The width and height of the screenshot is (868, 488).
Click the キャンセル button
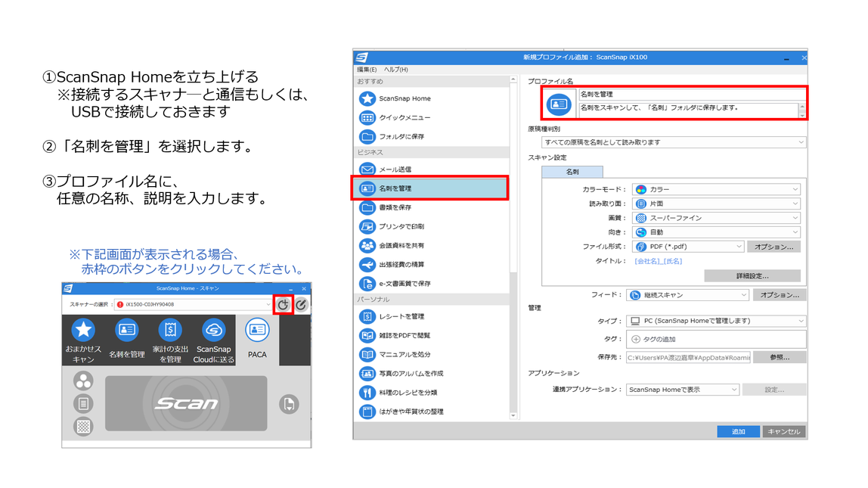(784, 431)
